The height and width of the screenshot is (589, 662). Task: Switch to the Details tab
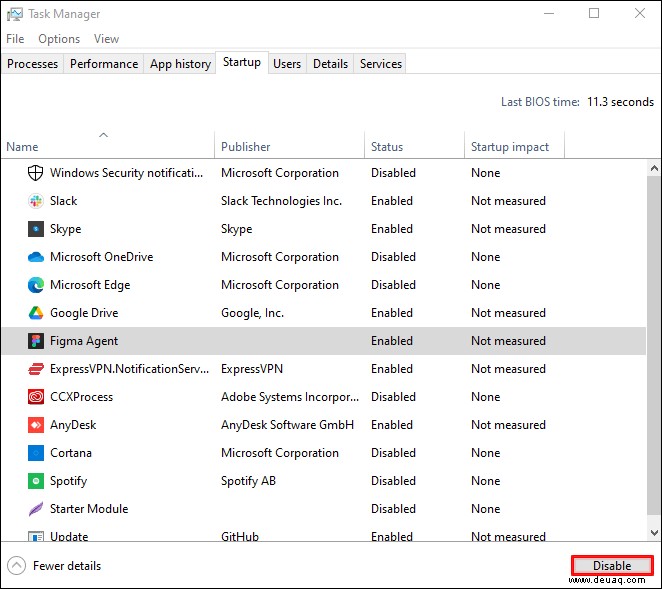pos(330,64)
